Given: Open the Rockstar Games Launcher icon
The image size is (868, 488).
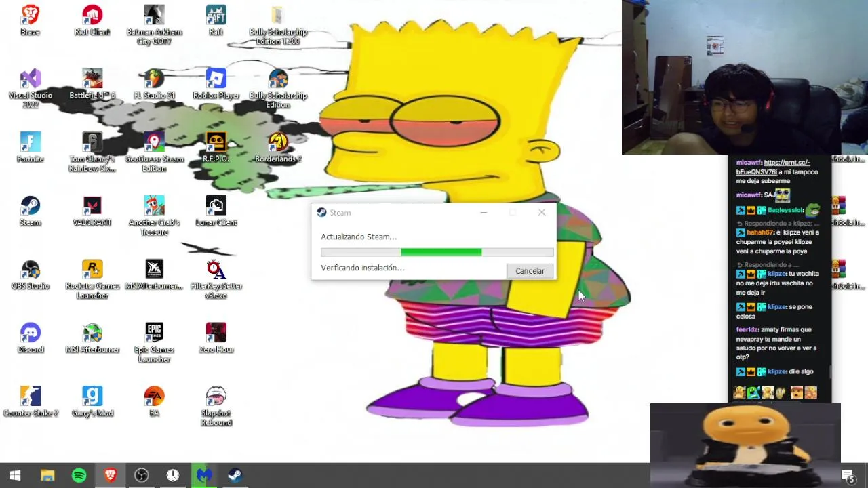Looking at the screenshot, I should pos(92,280).
